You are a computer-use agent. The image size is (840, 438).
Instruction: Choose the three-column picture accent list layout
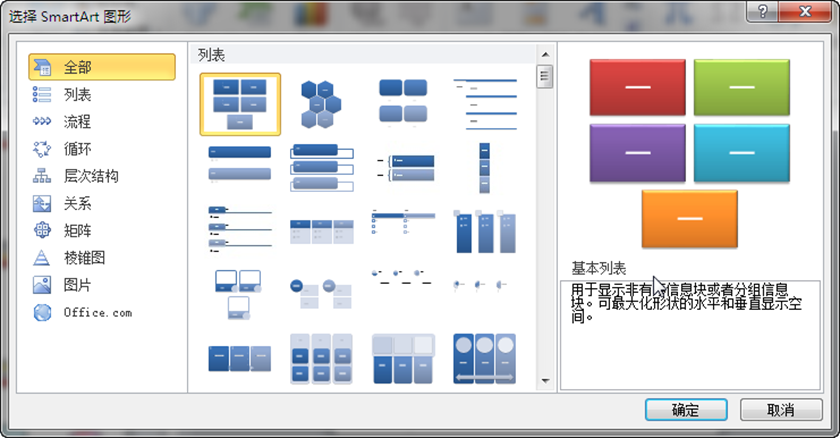tap(485, 231)
